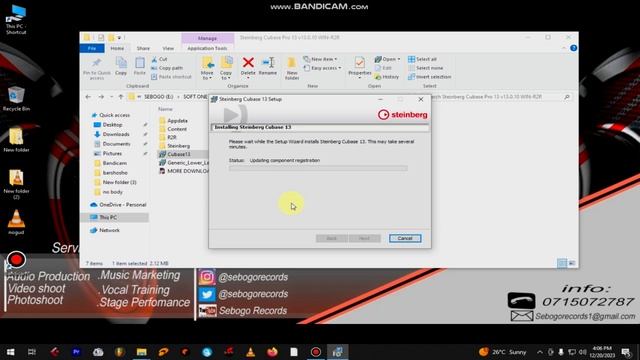The image size is (640, 360).
Task: Click the Windows Start button
Action: (11, 352)
